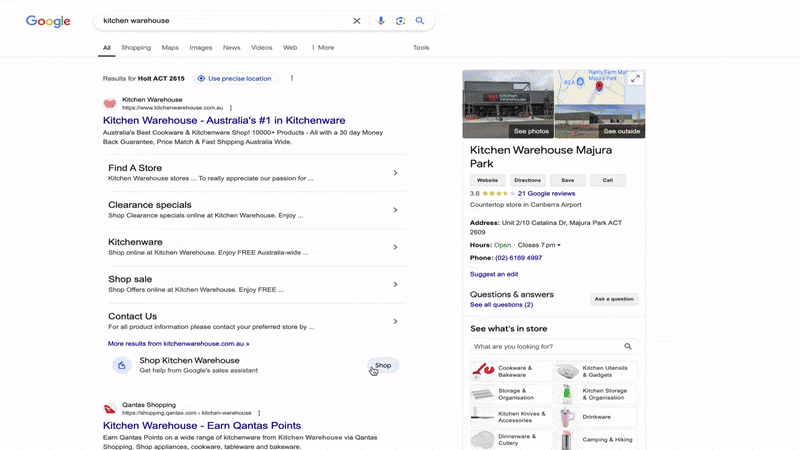Open location options three-dot menu
This screenshot has width=800, height=450.
[292, 78]
